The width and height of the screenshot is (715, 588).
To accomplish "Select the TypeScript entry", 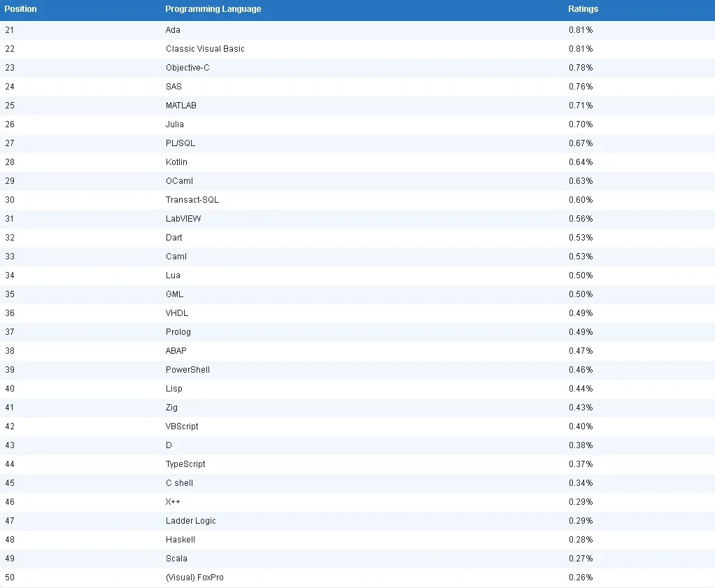I will point(185,464).
